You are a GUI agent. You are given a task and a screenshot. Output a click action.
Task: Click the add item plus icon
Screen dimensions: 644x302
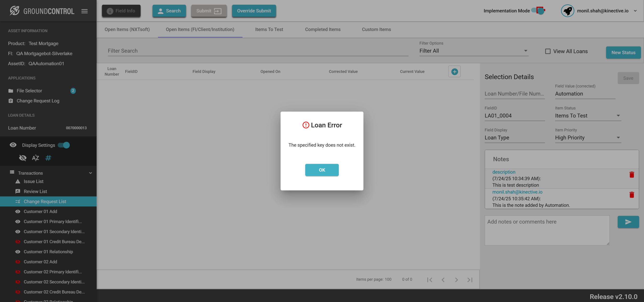[454, 72]
